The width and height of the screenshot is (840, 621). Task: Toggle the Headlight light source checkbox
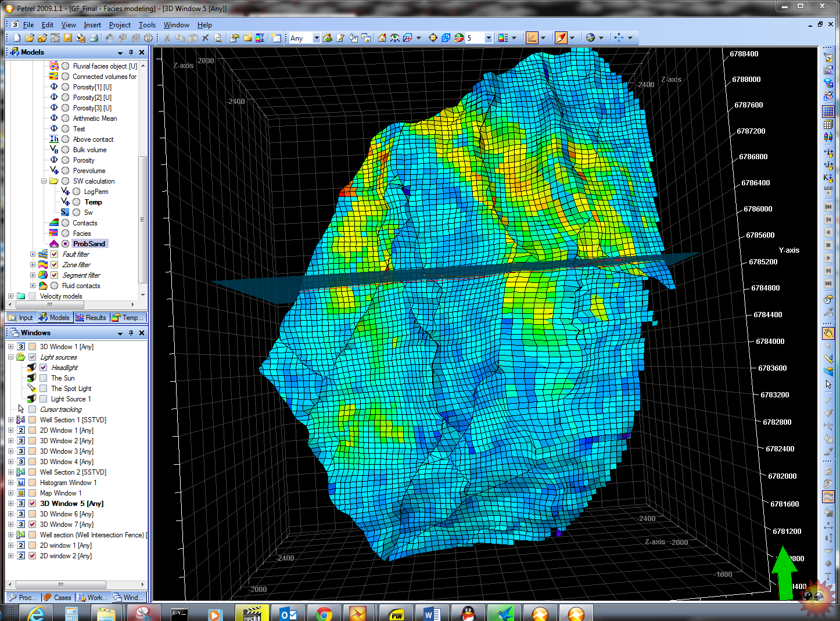pos(44,368)
